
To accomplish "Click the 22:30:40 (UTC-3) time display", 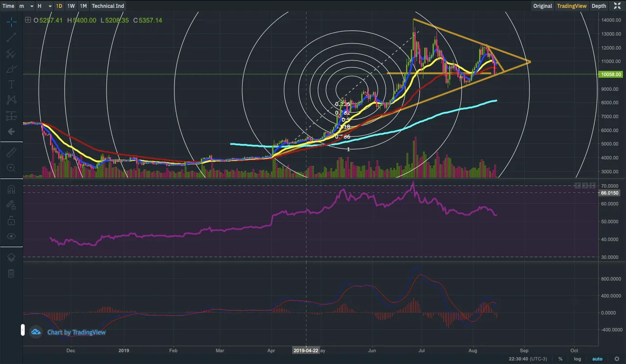I will [528, 359].
